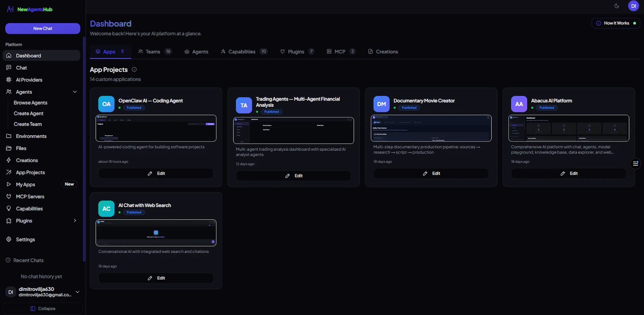Image resolution: width=644 pixels, height=315 pixels.
Task: Open Dashboard in the sidebar
Action: pos(41,56)
